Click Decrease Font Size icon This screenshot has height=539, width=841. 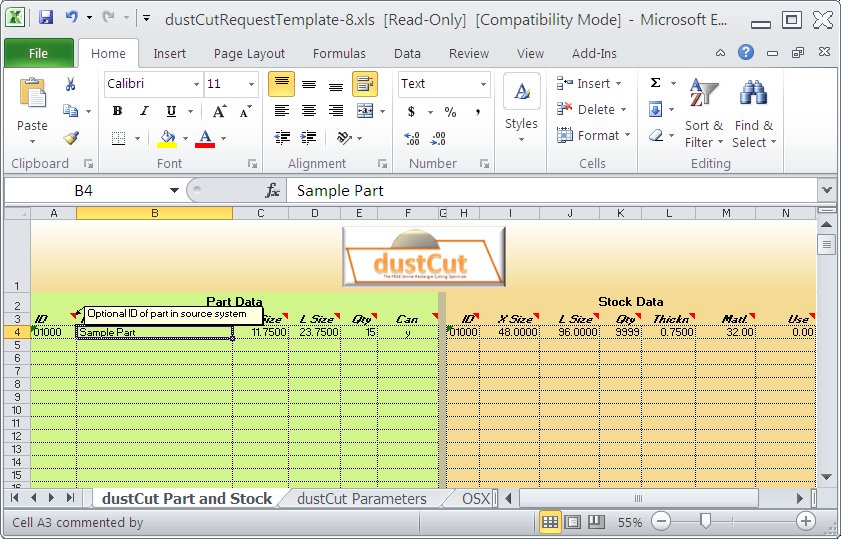point(246,111)
